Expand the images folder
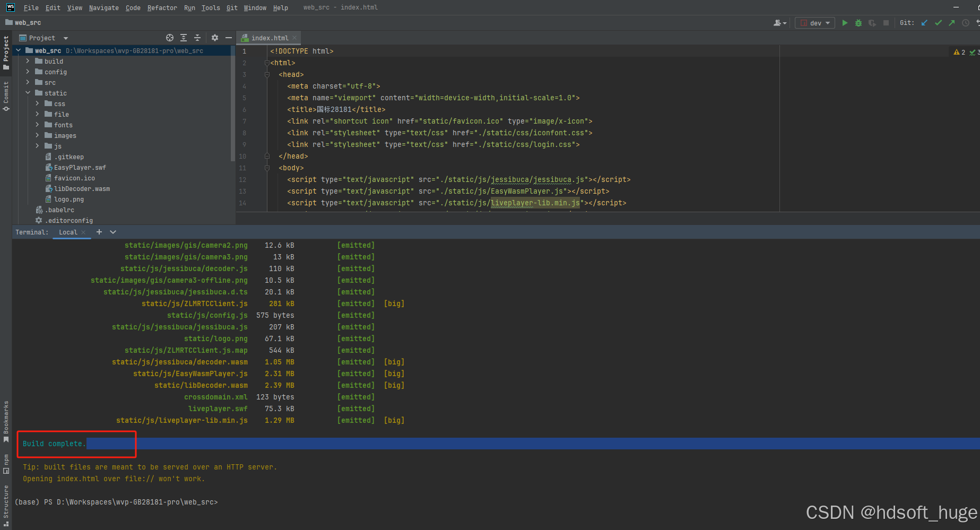Viewport: 980px width, 530px height. (38, 135)
